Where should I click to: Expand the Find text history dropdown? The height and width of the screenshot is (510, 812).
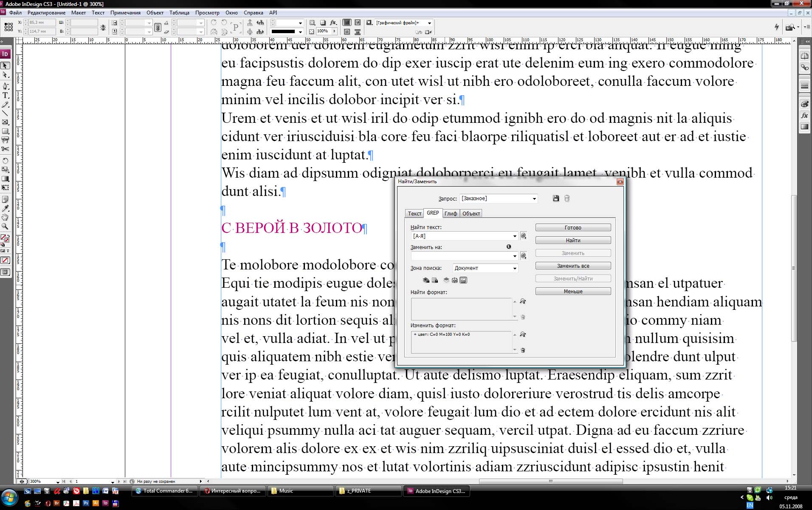(515, 236)
